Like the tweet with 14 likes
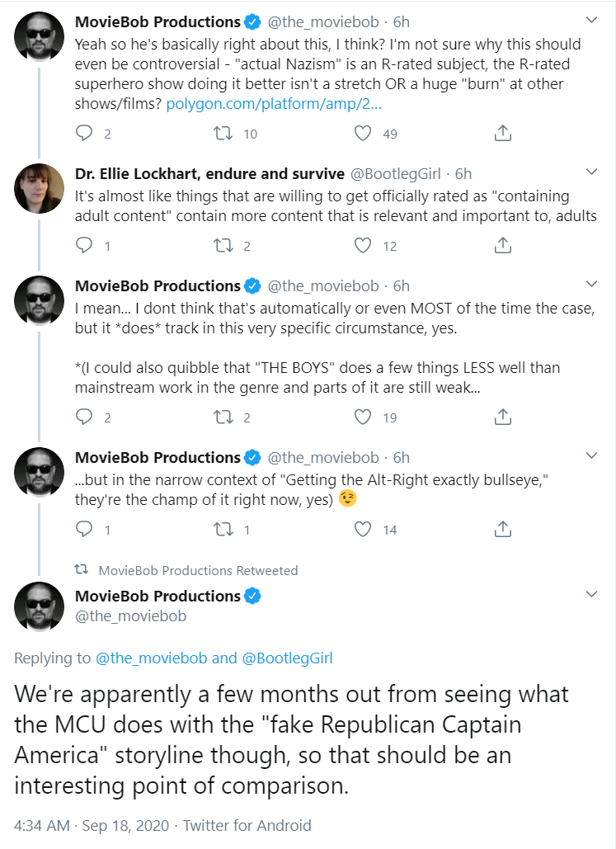Image resolution: width=616 pixels, height=849 pixels. coord(363,529)
